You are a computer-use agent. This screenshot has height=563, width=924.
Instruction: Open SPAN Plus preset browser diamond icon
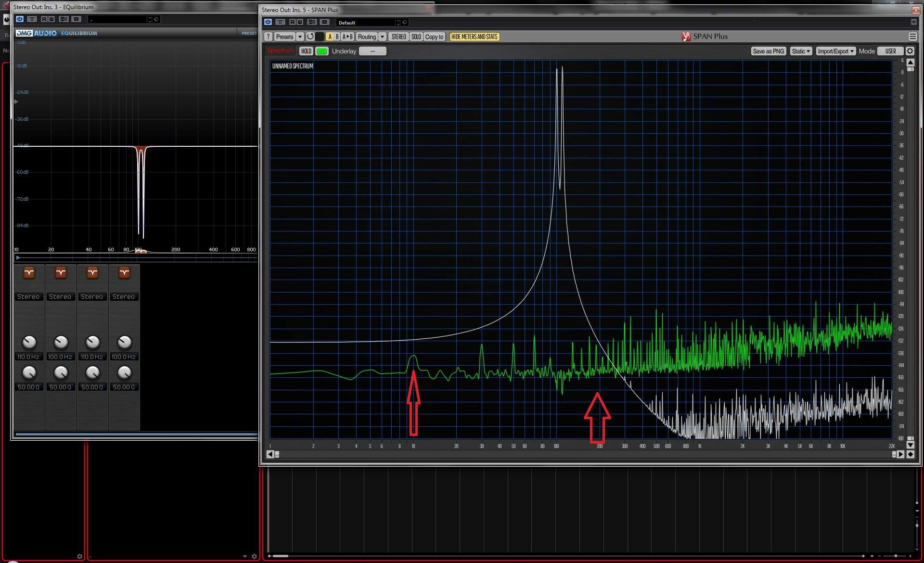[405, 22]
